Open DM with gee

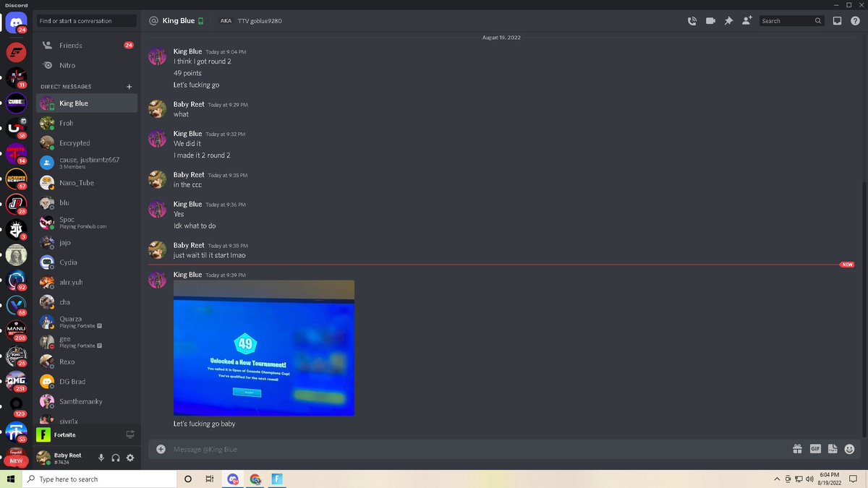pos(87,342)
